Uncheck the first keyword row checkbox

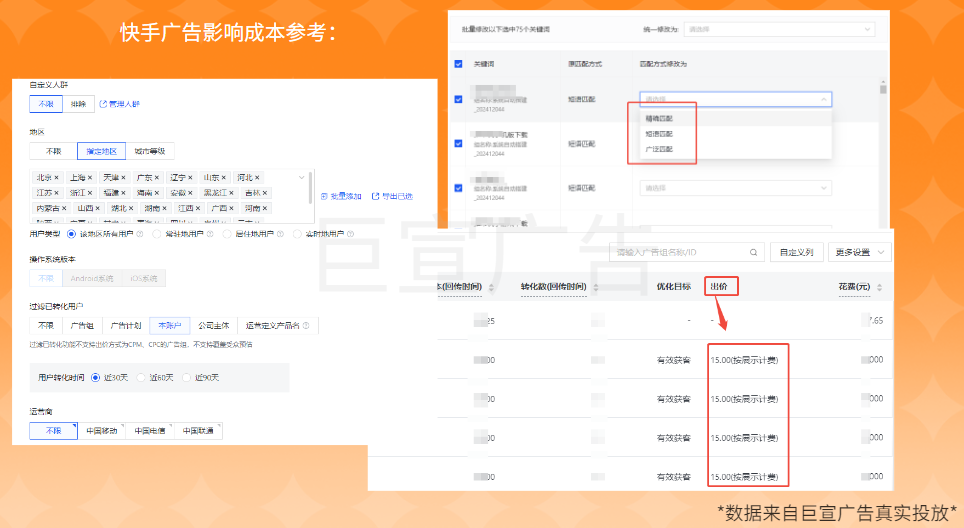coord(458,100)
